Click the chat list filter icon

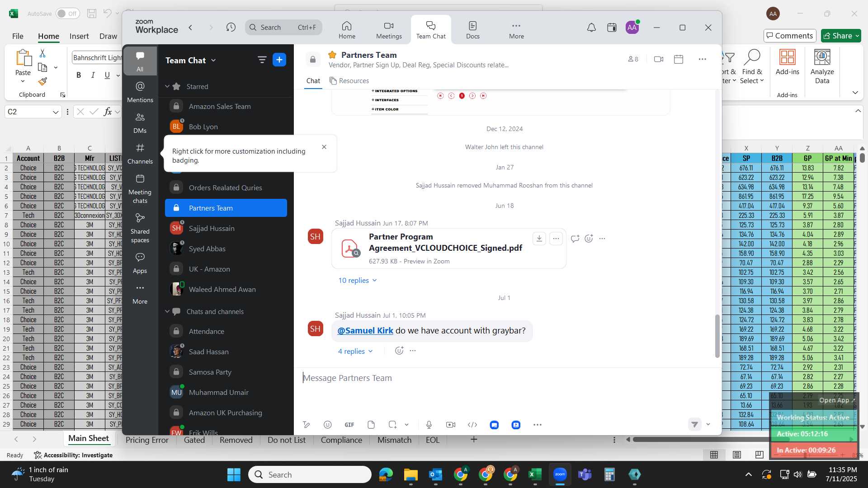click(x=262, y=60)
